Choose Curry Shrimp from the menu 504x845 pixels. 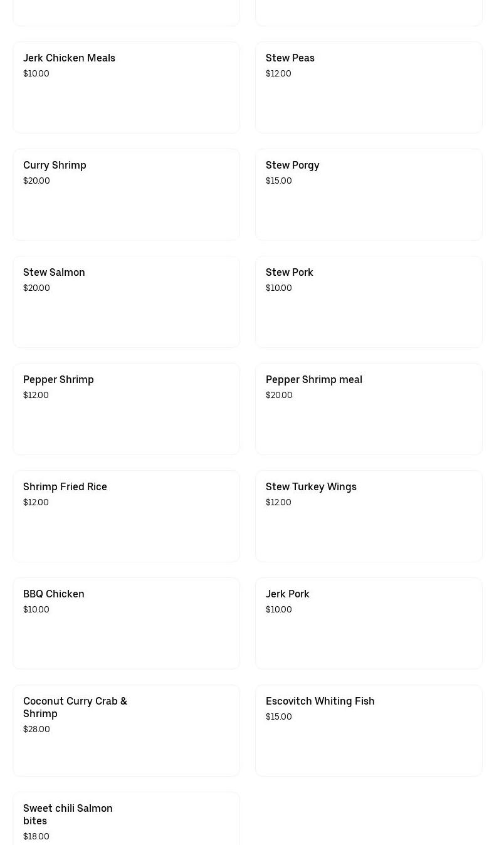126,195
